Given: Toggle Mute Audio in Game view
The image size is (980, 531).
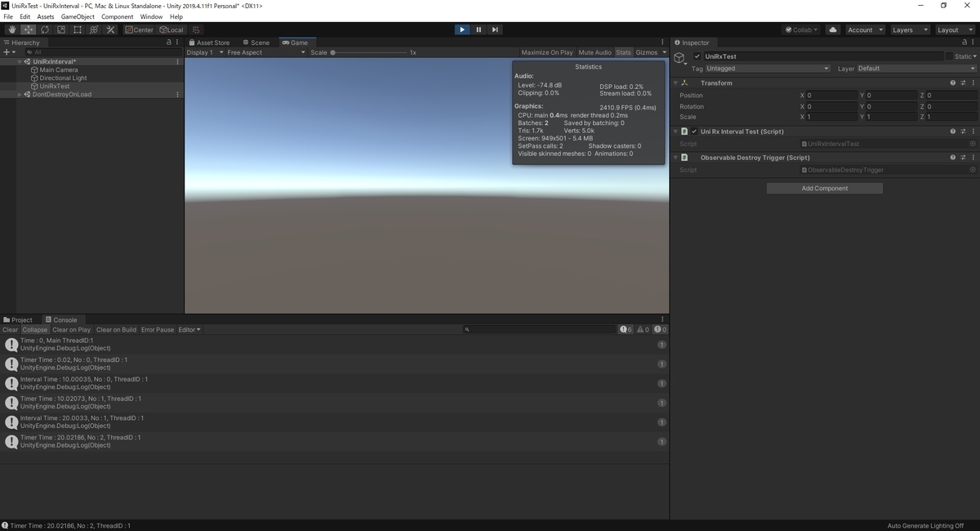Looking at the screenshot, I should (595, 52).
